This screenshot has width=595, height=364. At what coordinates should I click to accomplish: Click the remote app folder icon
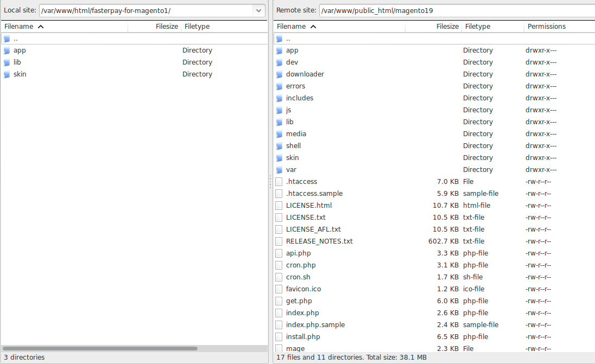(x=279, y=50)
